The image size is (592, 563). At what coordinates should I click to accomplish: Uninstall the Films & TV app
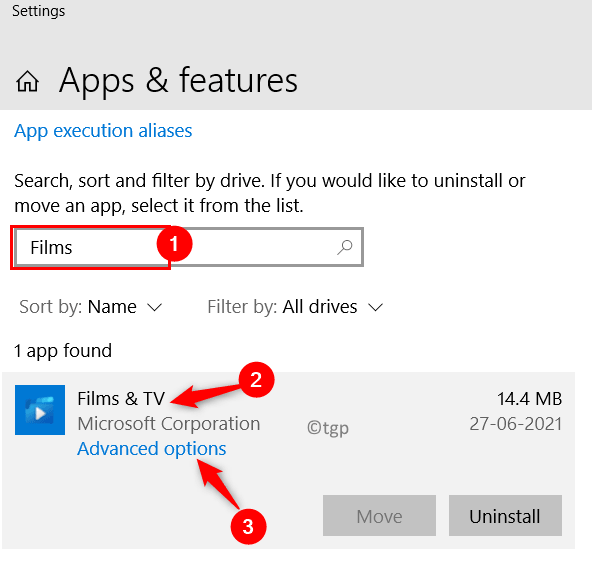505,515
